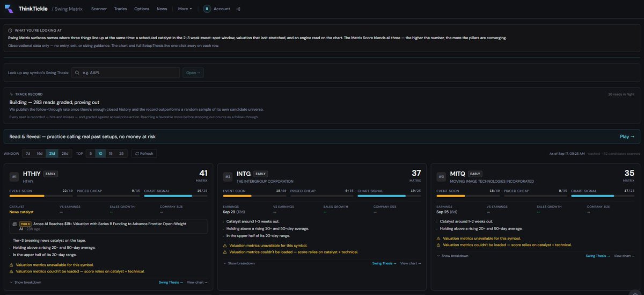
Task: Open the News nav item
Action: point(162,9)
